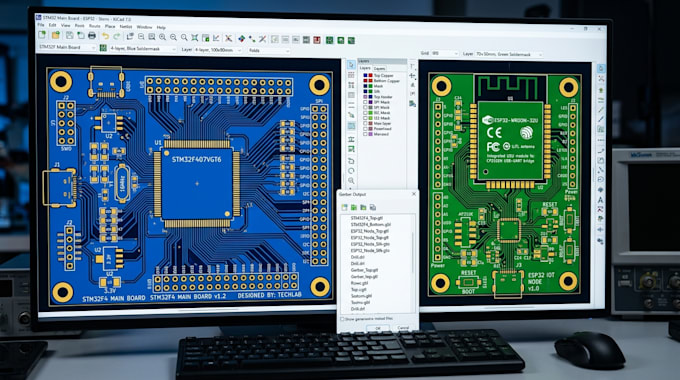
Task: Save the board with floppy disk icon
Action: (x=69, y=36)
